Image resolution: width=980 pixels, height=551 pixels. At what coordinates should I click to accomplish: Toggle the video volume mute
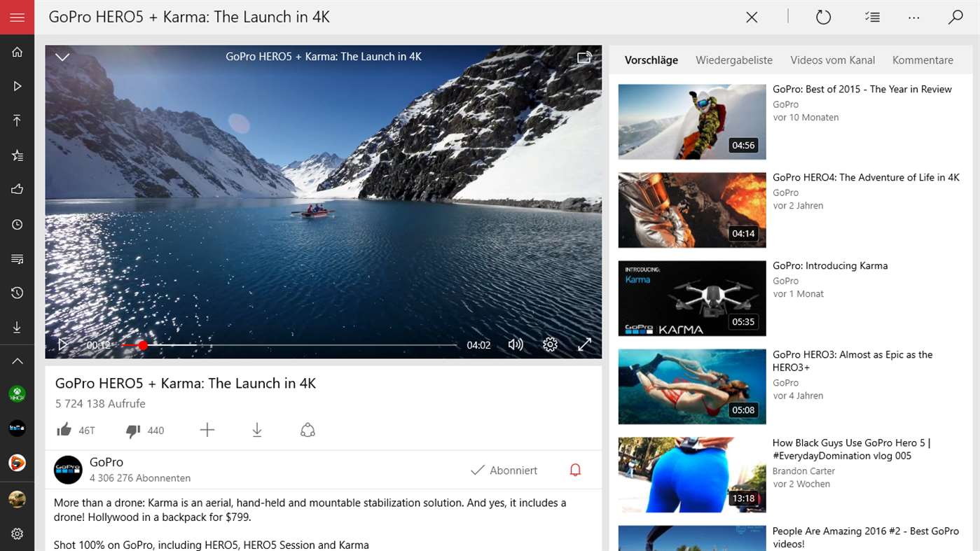tap(516, 344)
